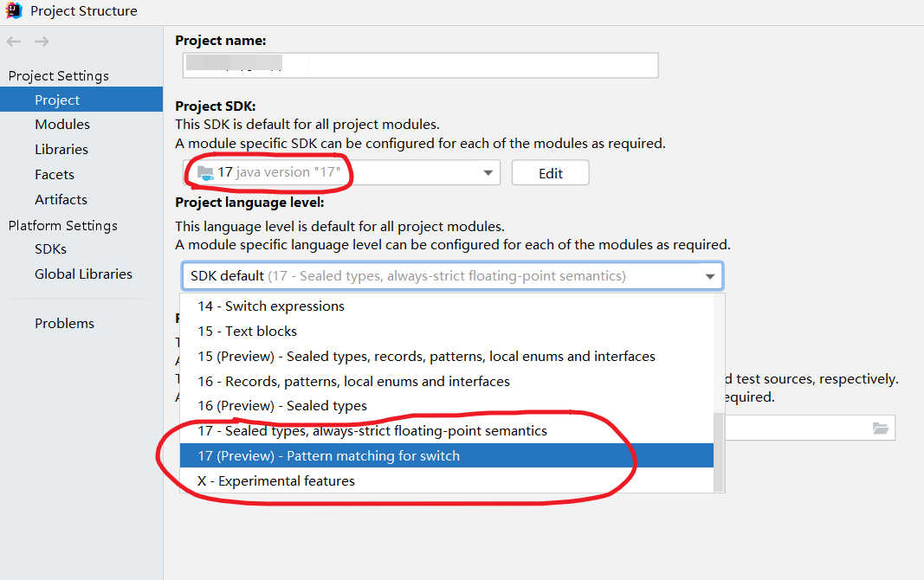Collapse the SDK default language level dropdown

click(x=710, y=276)
